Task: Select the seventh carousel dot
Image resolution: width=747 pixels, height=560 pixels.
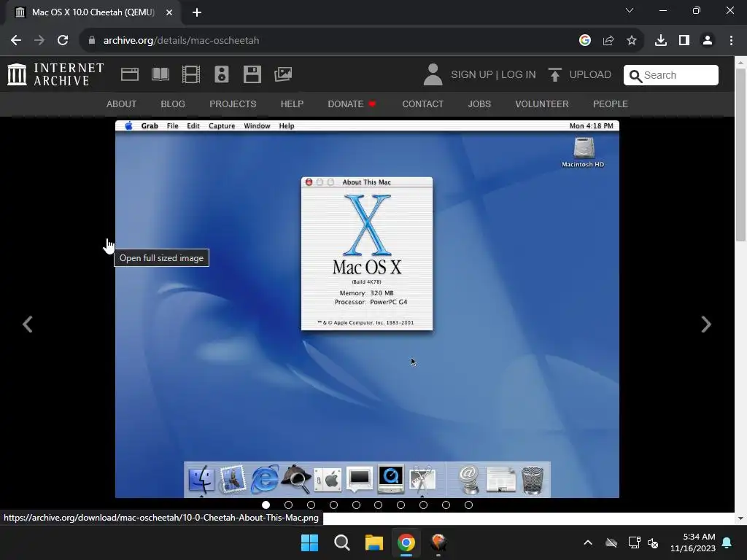Action: (x=400, y=505)
